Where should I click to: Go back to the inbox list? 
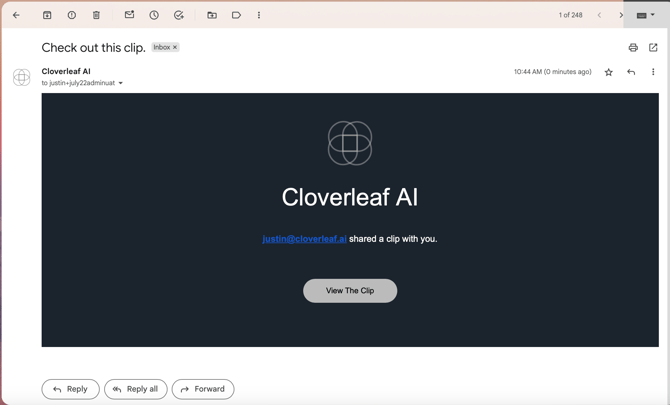[16, 15]
